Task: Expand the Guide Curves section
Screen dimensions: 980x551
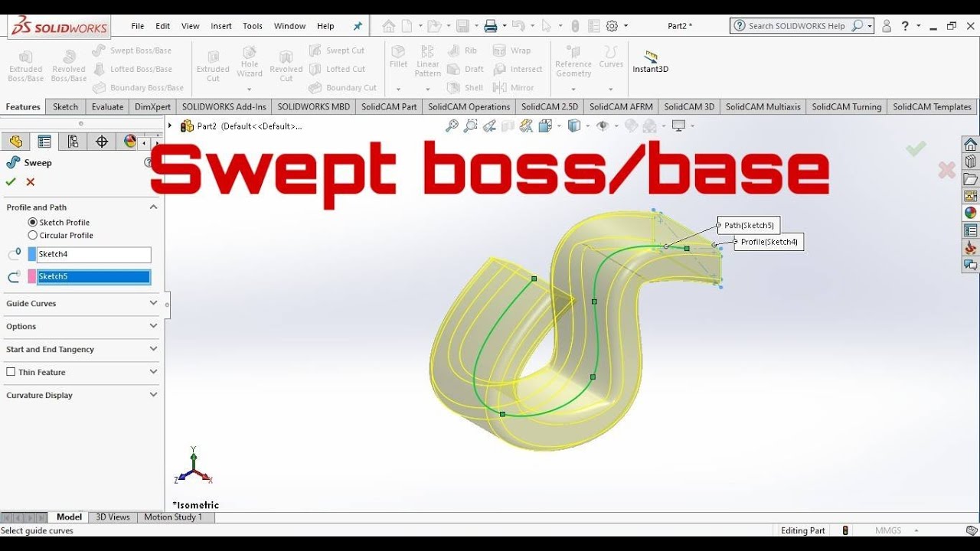Action: tap(153, 303)
